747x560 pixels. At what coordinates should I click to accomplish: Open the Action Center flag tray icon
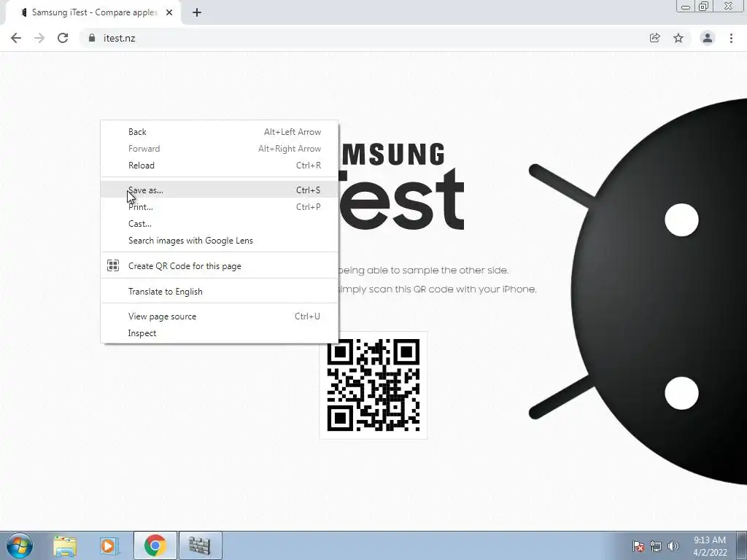pyautogui.click(x=638, y=546)
